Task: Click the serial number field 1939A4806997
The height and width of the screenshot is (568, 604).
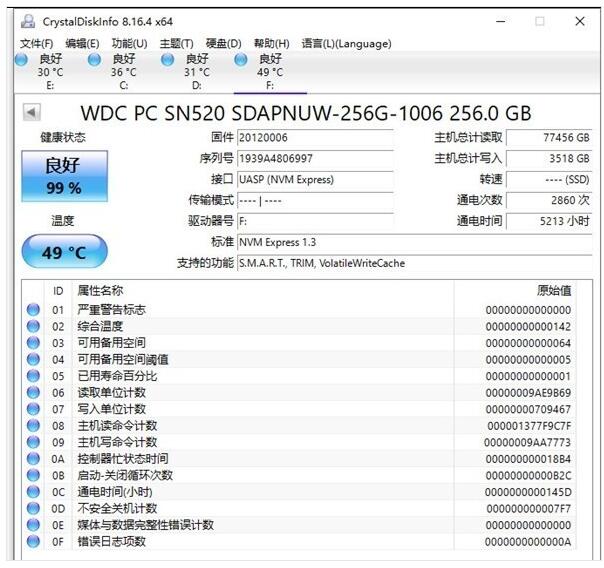Action: click(315, 158)
